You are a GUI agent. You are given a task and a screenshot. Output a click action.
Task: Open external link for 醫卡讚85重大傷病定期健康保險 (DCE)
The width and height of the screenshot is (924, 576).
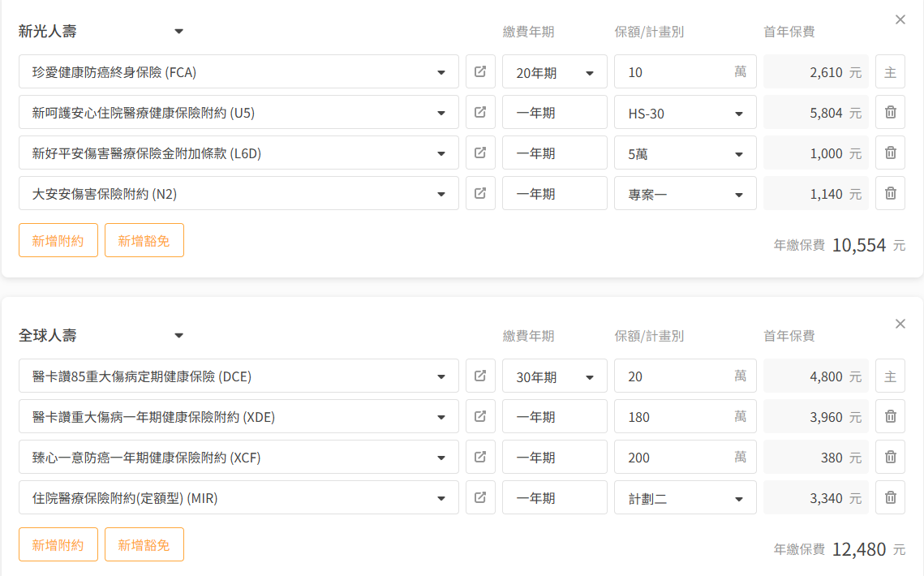(x=480, y=376)
